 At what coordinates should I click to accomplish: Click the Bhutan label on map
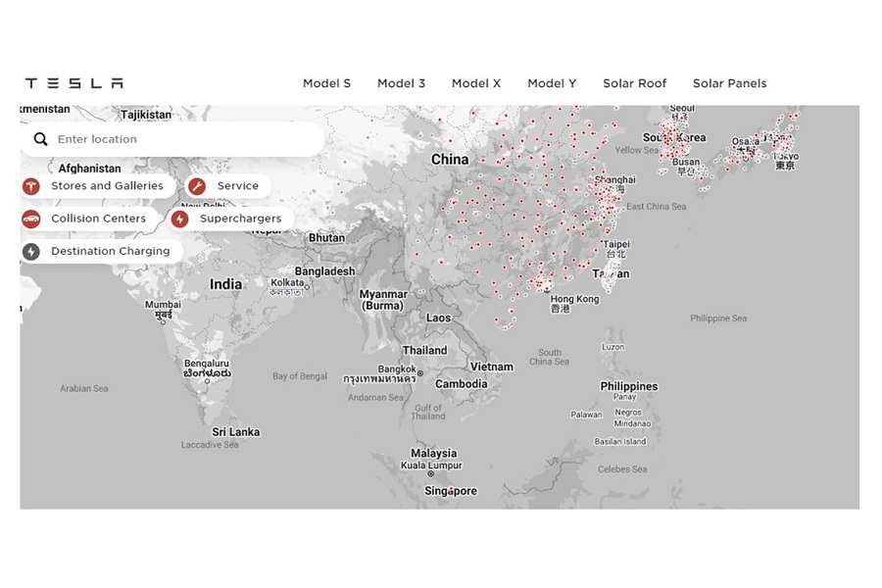coord(326,238)
